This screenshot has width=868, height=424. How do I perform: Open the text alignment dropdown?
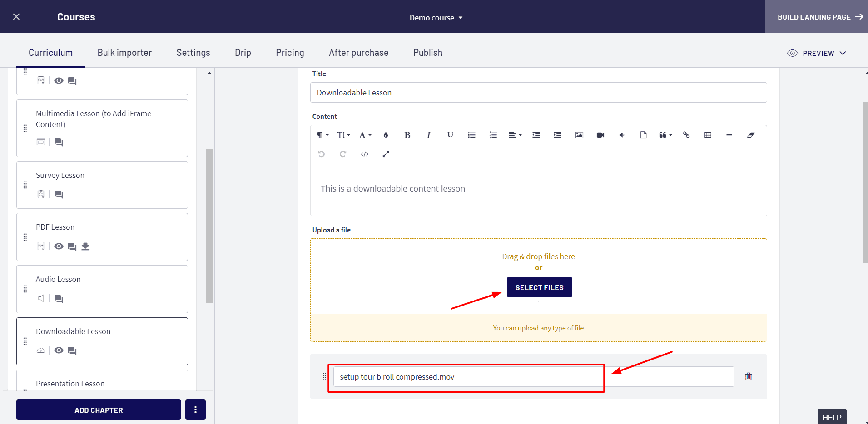tap(515, 135)
